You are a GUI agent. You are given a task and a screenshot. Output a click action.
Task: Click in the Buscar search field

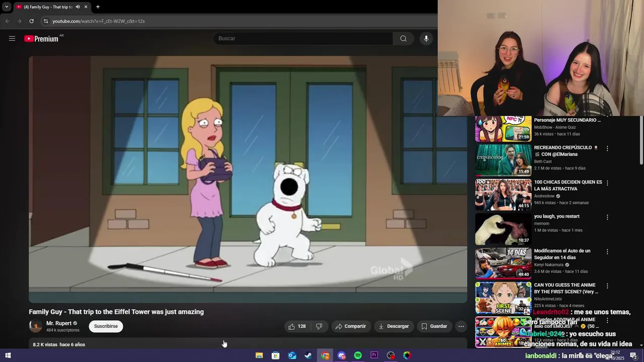point(303,38)
